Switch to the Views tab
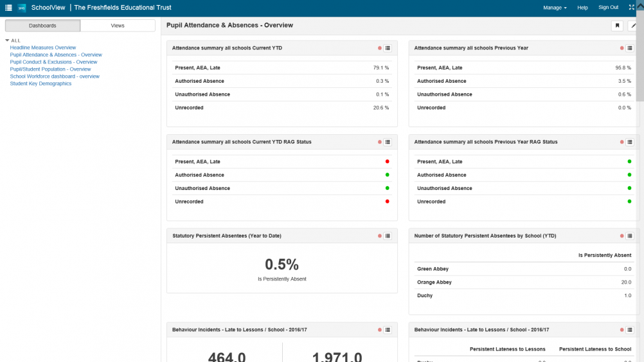 click(x=118, y=26)
